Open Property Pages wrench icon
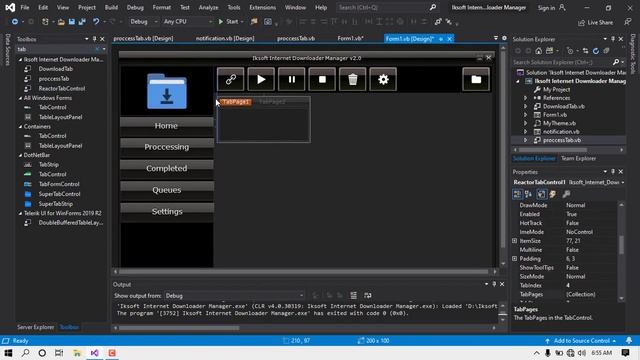The width and height of the screenshot is (640, 360). pyautogui.click(x=566, y=194)
